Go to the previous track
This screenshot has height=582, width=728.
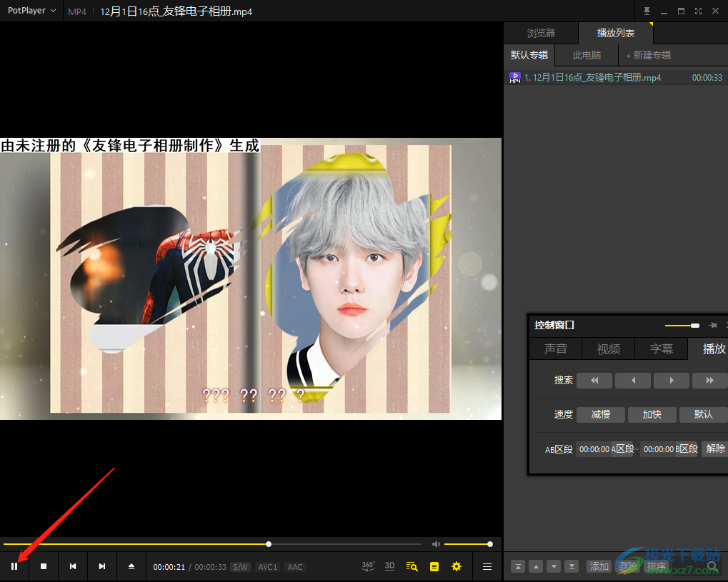coord(73,567)
